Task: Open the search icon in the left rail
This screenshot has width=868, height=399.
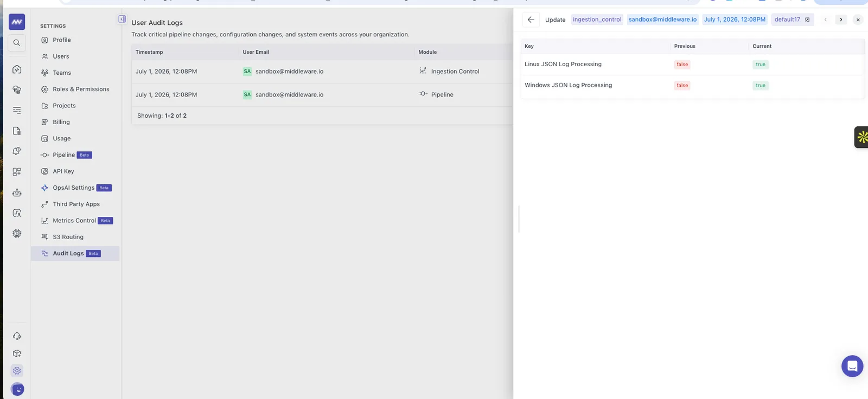Action: pyautogui.click(x=17, y=43)
